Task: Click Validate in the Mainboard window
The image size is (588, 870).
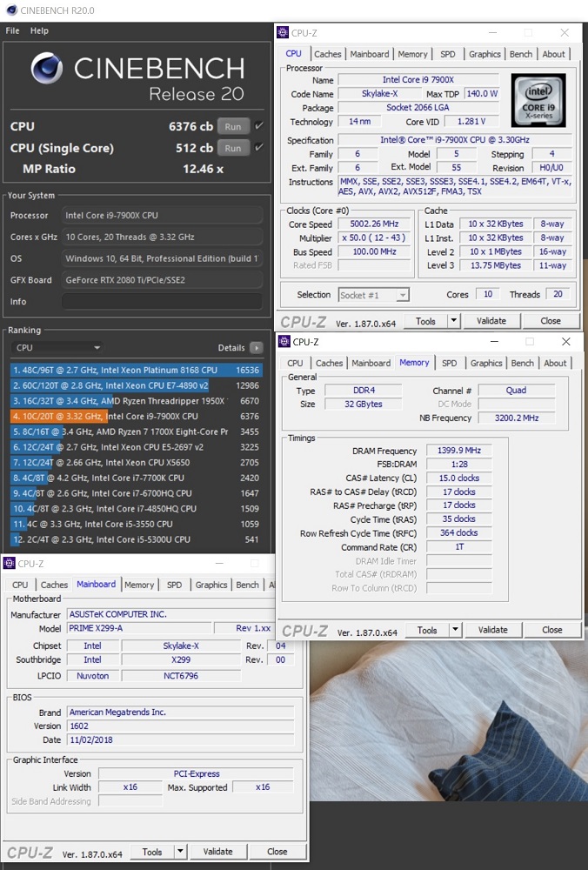Action: (x=218, y=851)
